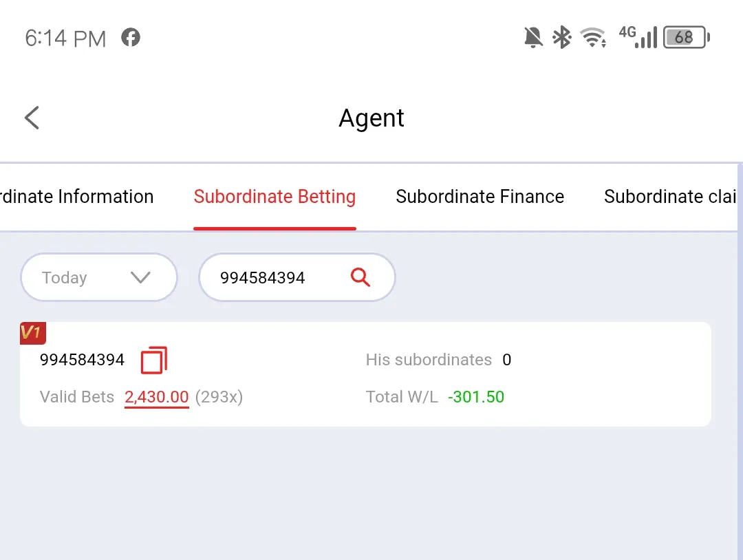Viewport: 743px width, 560px height.
Task: Tap the red search magnifier icon
Action: pos(360,277)
